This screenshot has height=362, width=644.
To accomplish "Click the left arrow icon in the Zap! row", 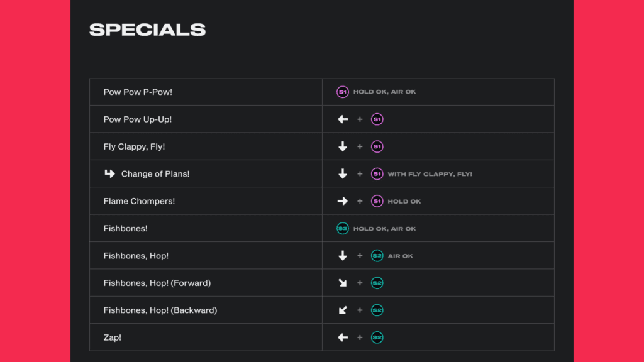I will click(x=342, y=337).
